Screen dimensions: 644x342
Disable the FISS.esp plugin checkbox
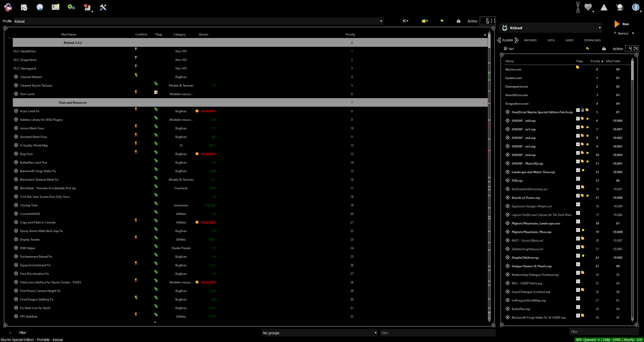(508, 180)
